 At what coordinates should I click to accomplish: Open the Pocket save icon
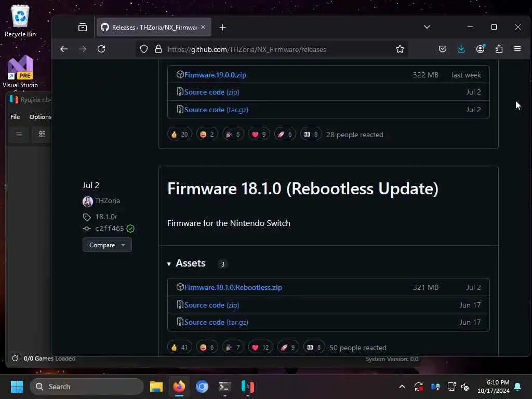pyautogui.click(x=443, y=49)
